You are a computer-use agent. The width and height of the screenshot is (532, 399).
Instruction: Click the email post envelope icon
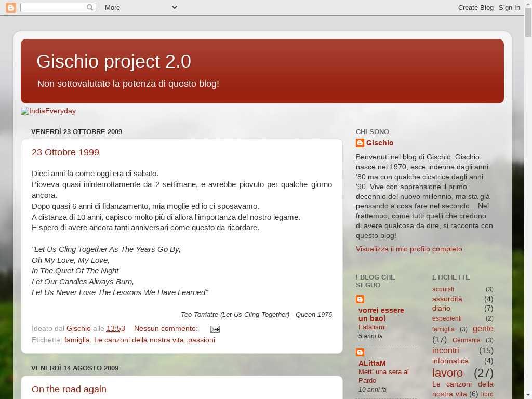click(x=215, y=329)
